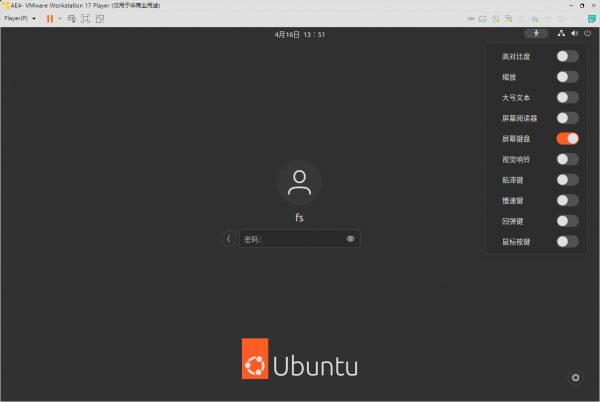The height and width of the screenshot is (402, 600).
Task: Click the VMware pause virtual machine button
Action: coord(49,18)
